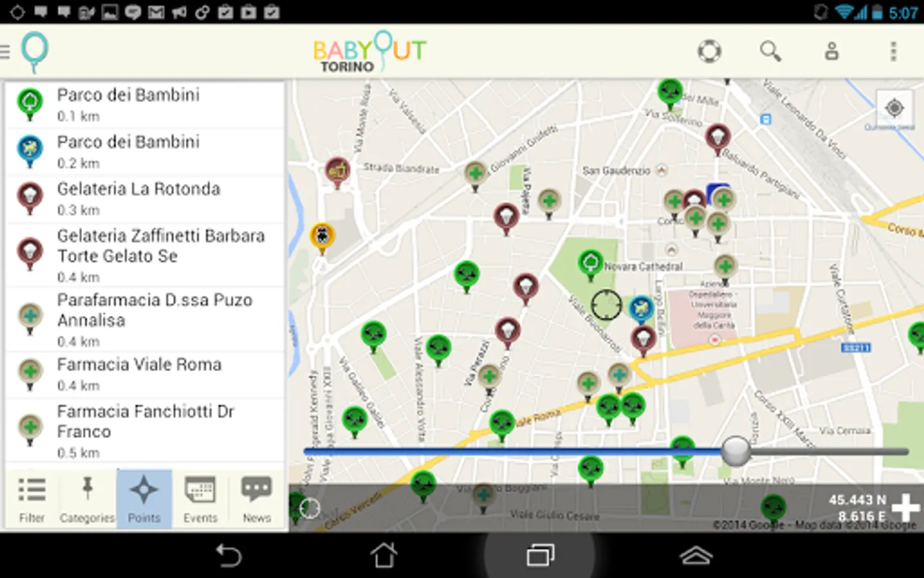Image resolution: width=924 pixels, height=578 pixels.
Task: Open the user profile icon
Action: [832, 51]
